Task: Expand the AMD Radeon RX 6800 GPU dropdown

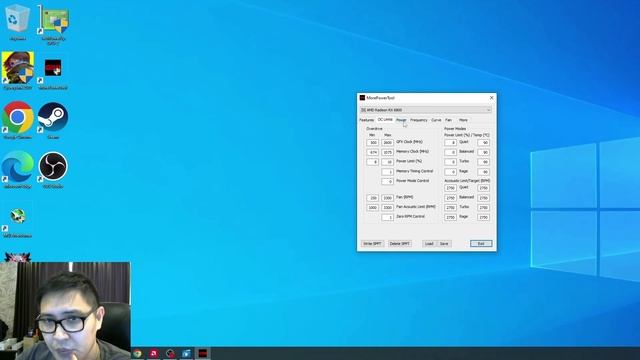Action: click(426, 110)
